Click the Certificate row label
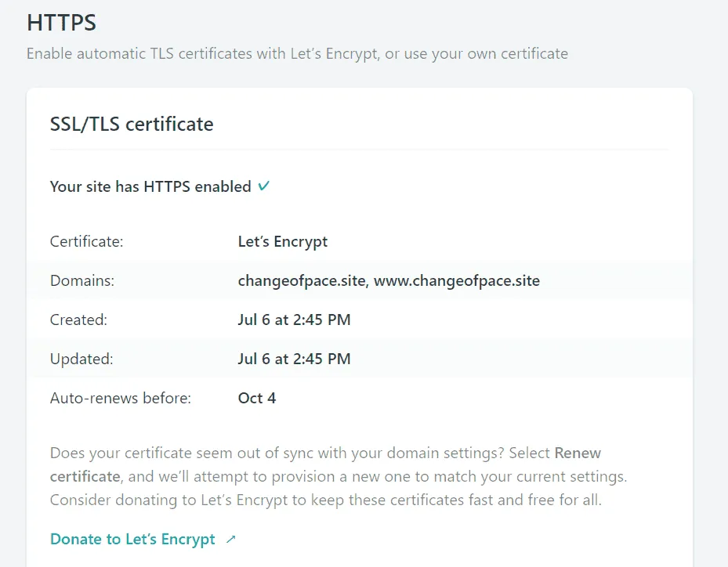The width and height of the screenshot is (728, 567). [x=86, y=241]
